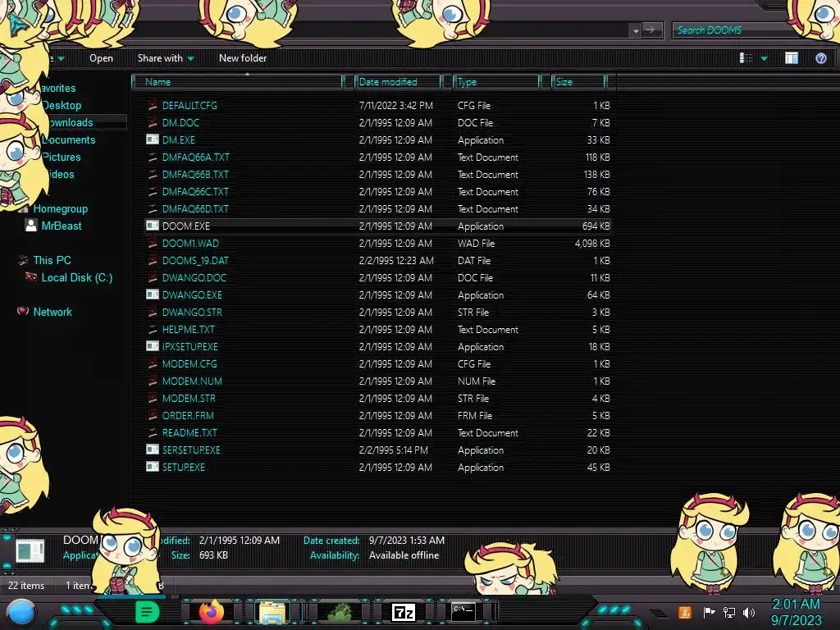The width and height of the screenshot is (840, 630).
Task: Click the File Explorer taskbar icon
Action: [x=272, y=612]
